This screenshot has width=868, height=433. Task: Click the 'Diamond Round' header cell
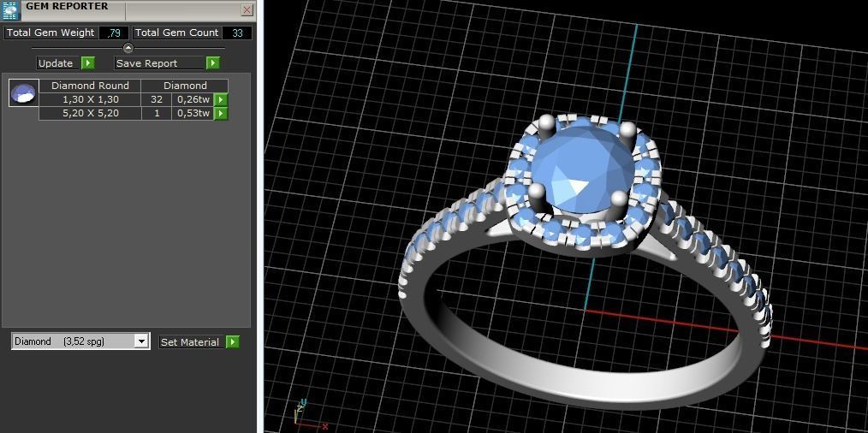[90, 86]
